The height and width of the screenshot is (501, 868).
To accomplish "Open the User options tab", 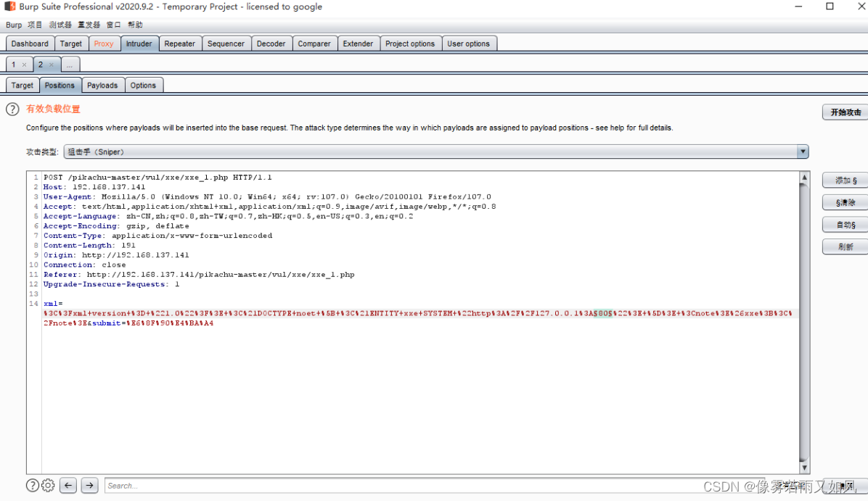I will tap(469, 44).
